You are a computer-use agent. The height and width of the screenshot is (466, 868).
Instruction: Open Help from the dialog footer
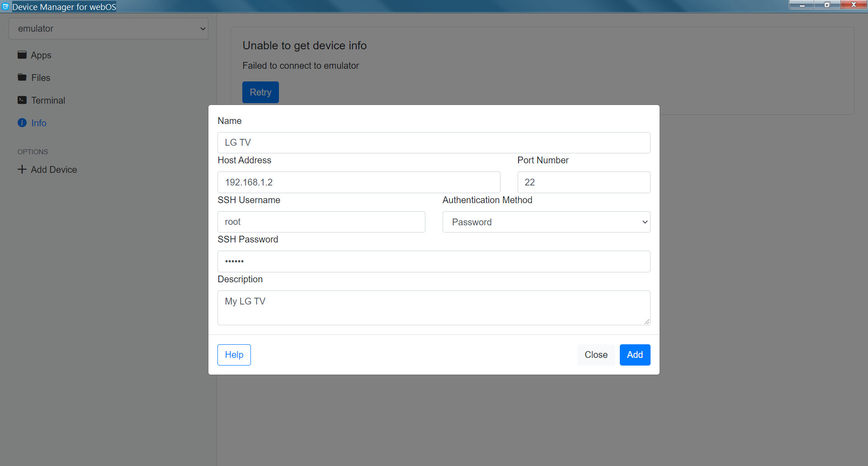(x=234, y=355)
